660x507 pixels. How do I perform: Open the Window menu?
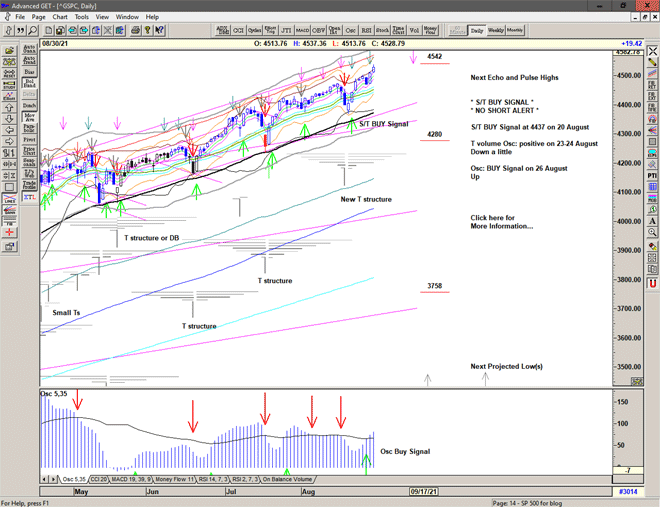point(127,17)
